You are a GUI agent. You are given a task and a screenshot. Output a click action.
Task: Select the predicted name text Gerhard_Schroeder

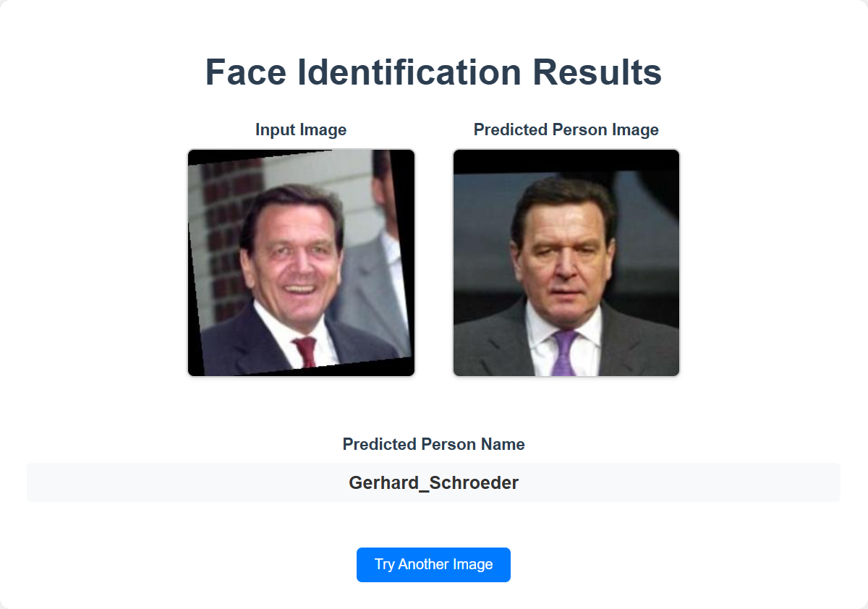click(433, 482)
